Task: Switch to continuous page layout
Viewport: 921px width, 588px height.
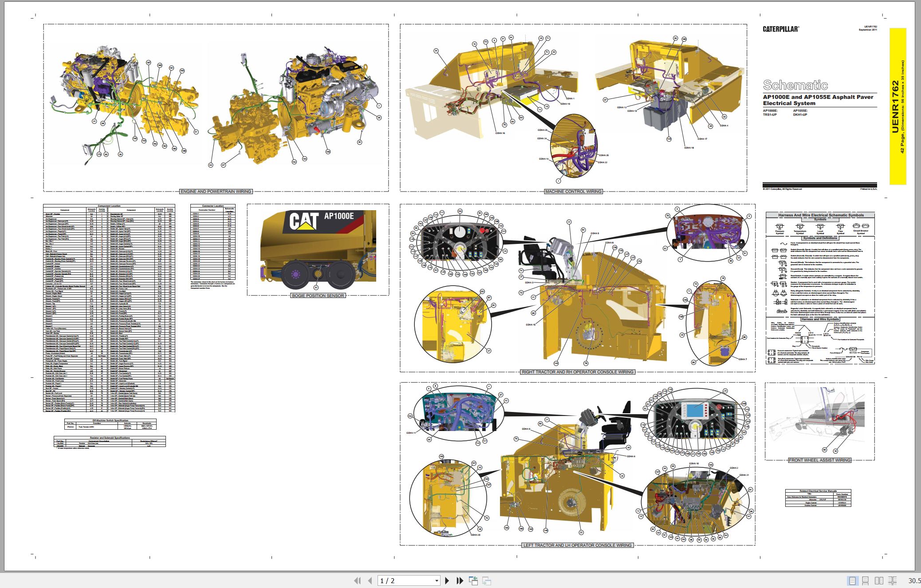Action: point(866,580)
